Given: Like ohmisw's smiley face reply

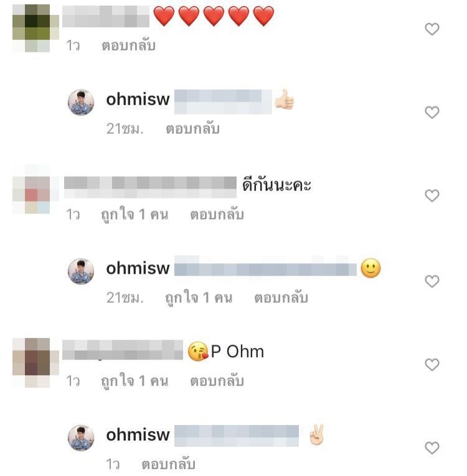Looking at the screenshot, I should click(432, 281).
